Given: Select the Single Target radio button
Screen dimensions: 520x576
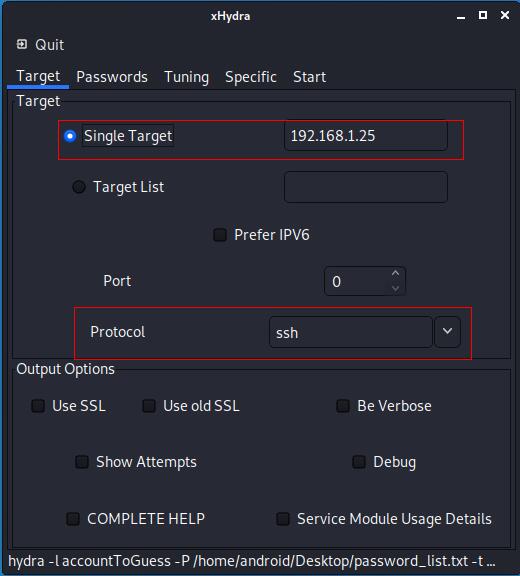Looking at the screenshot, I should 70,136.
